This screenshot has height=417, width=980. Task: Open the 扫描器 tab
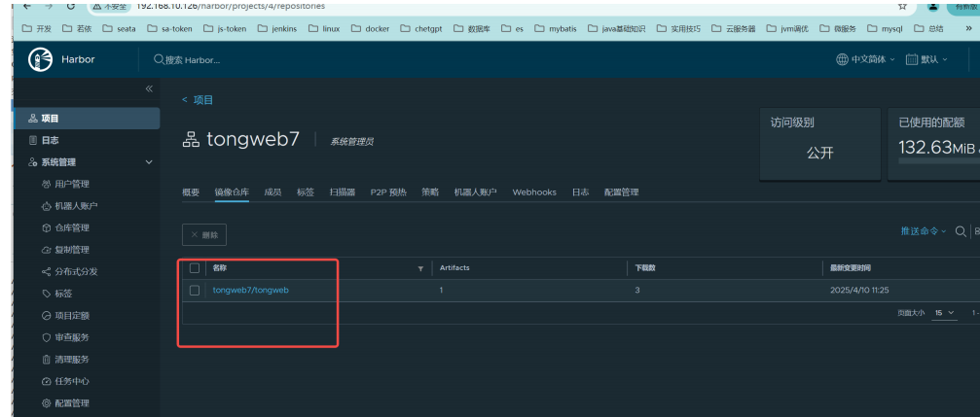coord(343,192)
